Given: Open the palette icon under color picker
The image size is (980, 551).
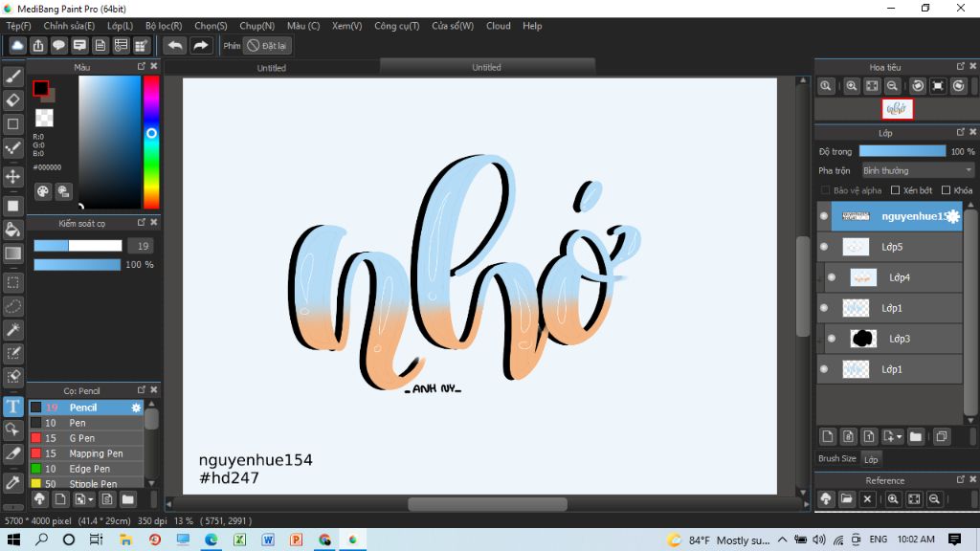Looking at the screenshot, I should pos(42,191).
